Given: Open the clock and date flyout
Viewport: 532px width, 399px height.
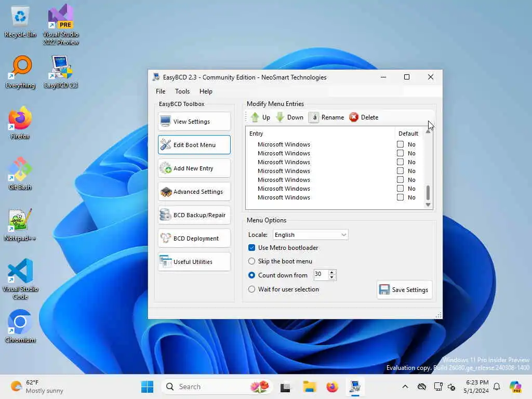Looking at the screenshot, I should point(476,387).
